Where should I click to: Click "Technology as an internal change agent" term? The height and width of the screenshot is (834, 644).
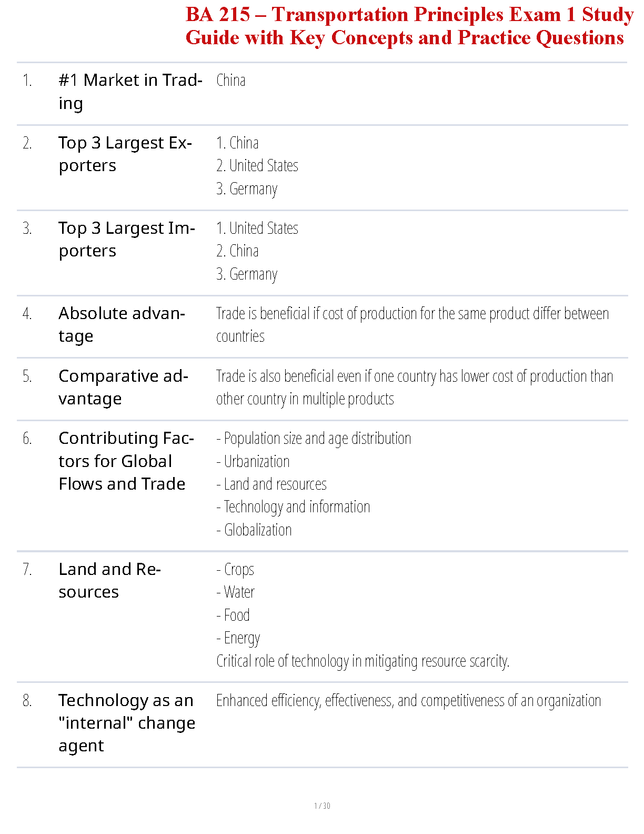pyautogui.click(x=126, y=723)
